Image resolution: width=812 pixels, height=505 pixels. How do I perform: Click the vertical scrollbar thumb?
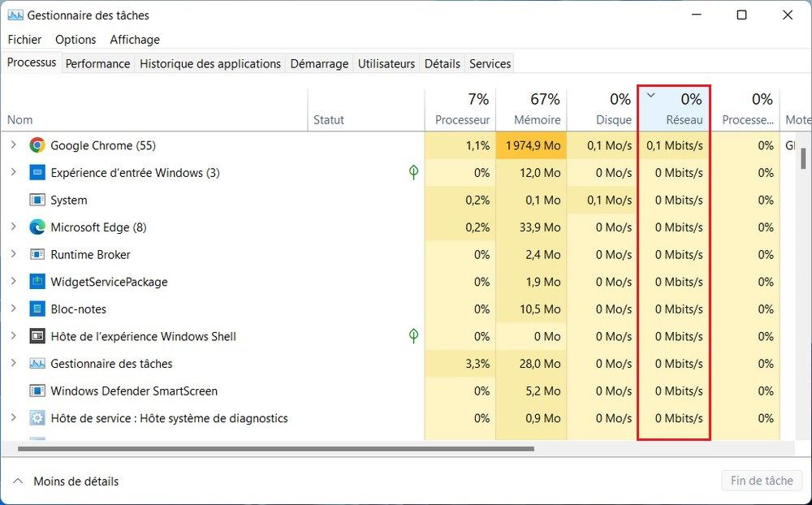point(803,158)
